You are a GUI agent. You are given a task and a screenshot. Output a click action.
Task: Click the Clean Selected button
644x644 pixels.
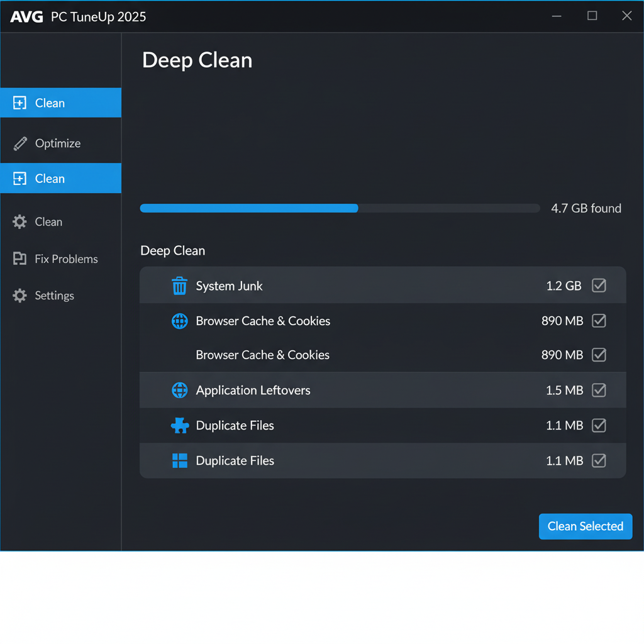(586, 526)
